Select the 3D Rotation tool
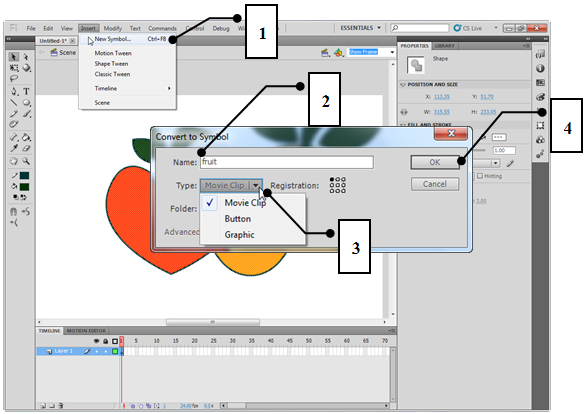 click(x=26, y=68)
